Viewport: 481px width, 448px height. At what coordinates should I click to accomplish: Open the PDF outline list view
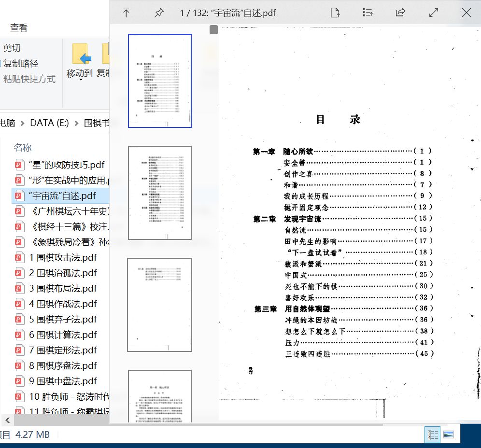(x=368, y=13)
